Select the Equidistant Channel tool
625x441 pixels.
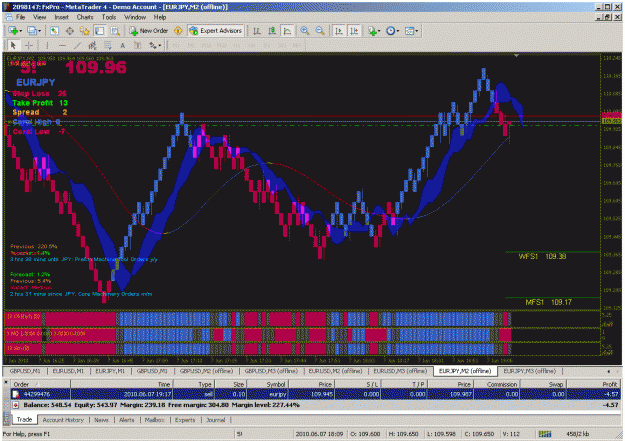[92, 45]
